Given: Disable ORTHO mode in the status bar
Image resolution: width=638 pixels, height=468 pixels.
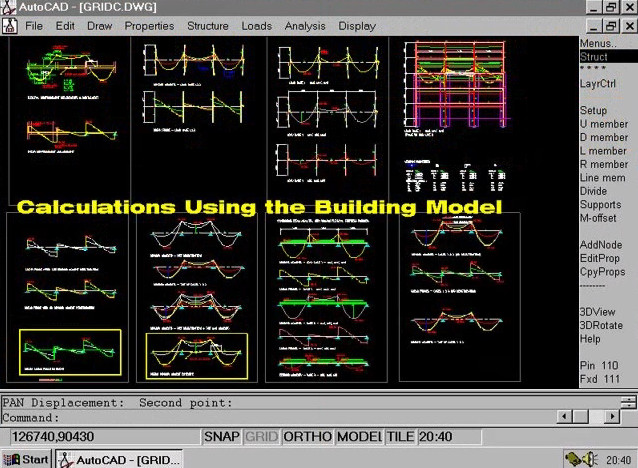Looking at the screenshot, I should coord(307,437).
